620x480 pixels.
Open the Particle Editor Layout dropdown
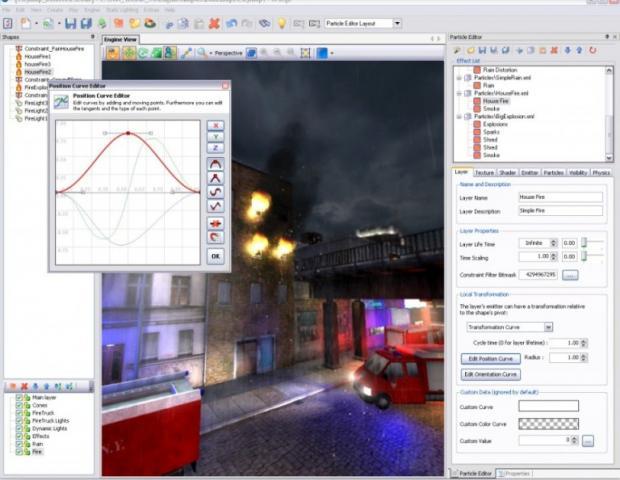(x=397, y=23)
